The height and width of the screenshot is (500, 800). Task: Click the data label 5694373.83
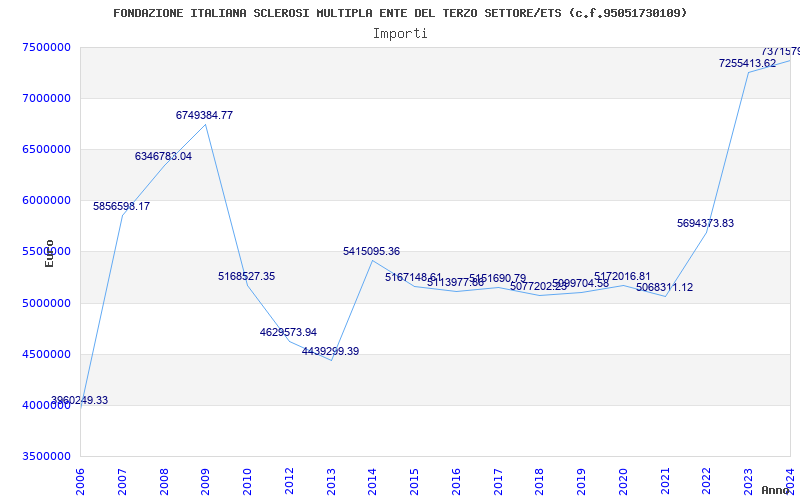pos(706,223)
